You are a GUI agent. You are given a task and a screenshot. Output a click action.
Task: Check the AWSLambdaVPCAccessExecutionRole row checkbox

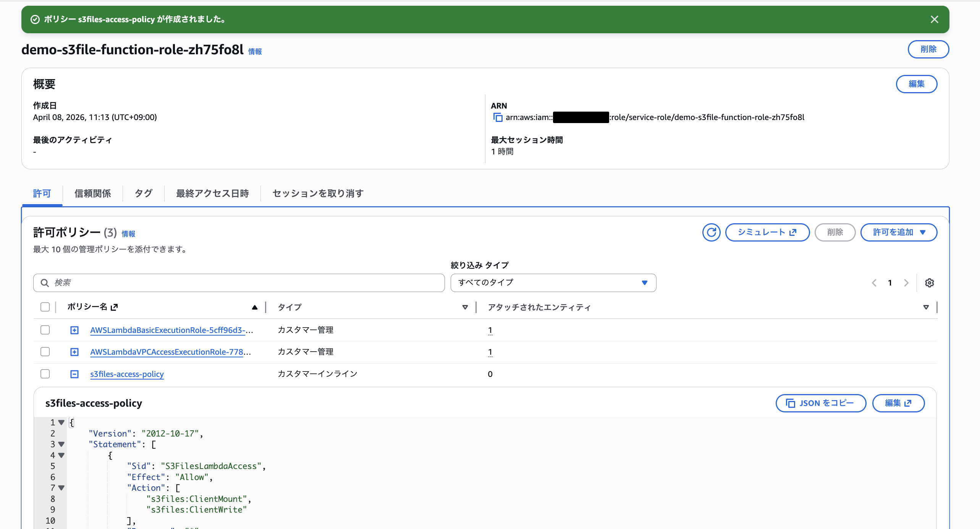click(x=45, y=352)
